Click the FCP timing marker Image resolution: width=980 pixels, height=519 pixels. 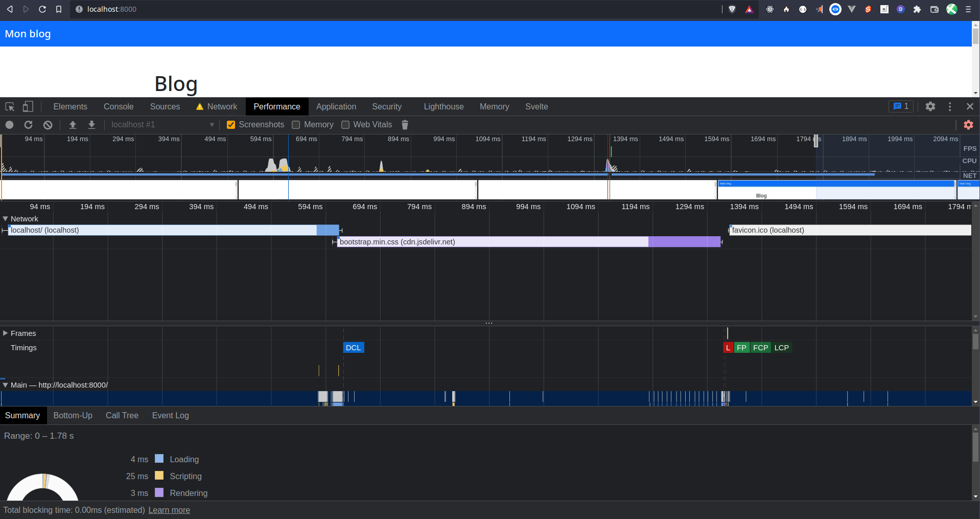760,348
